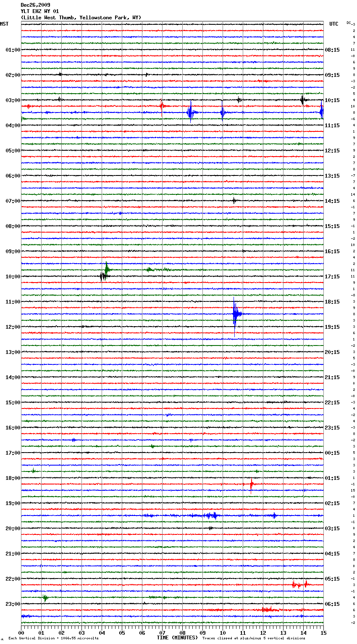Select the '23:15' UTC time label
Viewport: 357px width, 644px height.
(332, 428)
